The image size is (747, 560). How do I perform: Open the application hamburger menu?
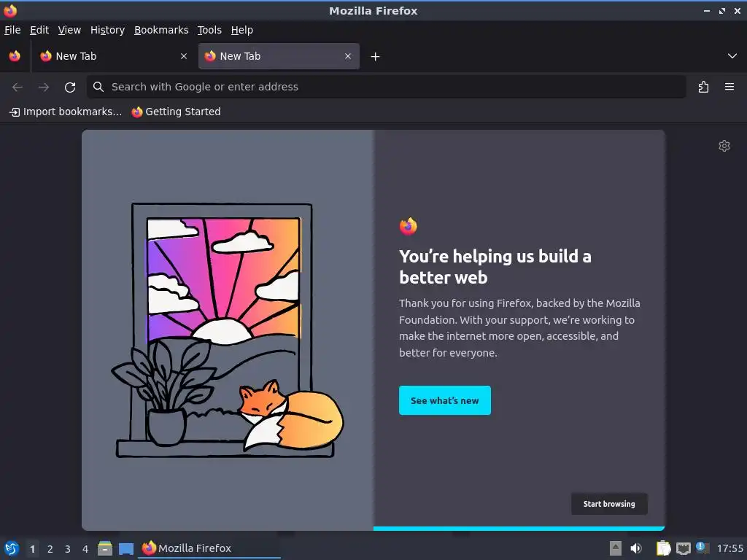[x=729, y=87]
